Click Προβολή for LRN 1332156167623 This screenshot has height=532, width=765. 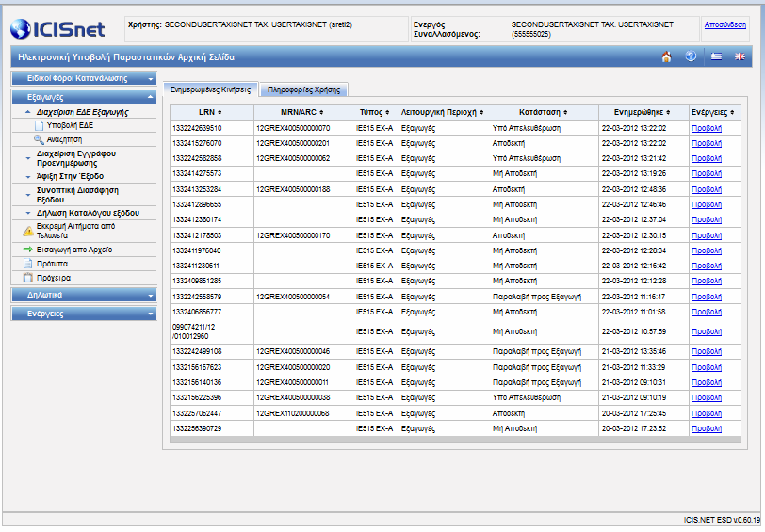point(707,367)
